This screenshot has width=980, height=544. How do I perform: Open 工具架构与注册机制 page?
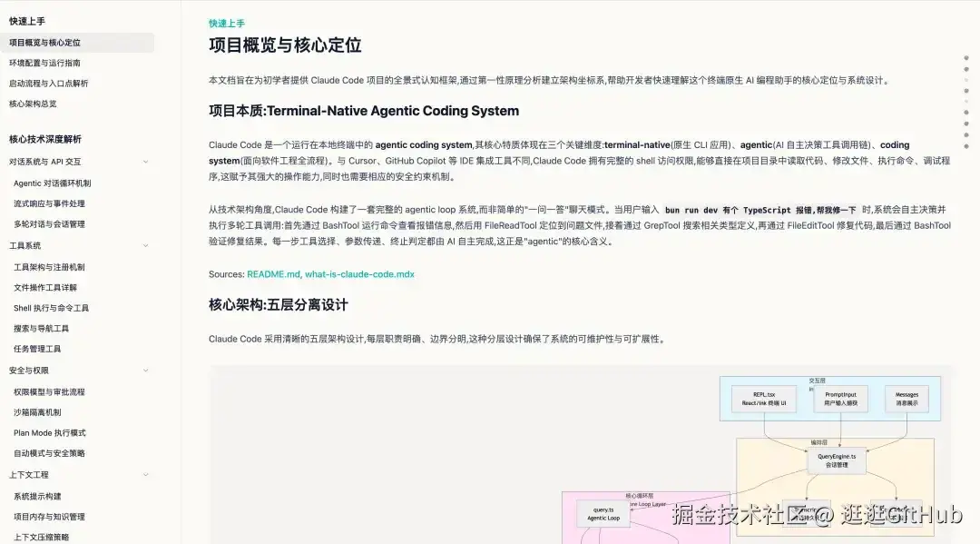(49, 267)
